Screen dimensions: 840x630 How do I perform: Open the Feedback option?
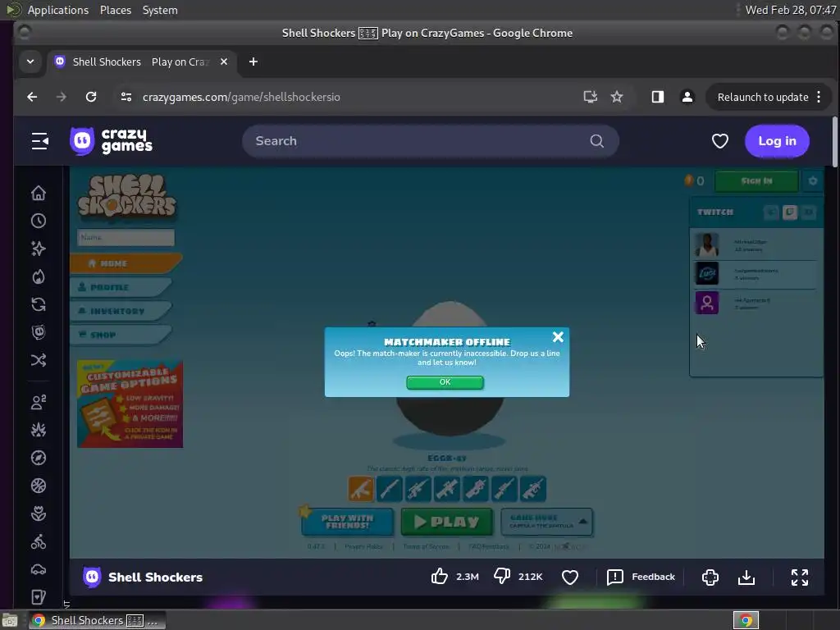point(641,577)
